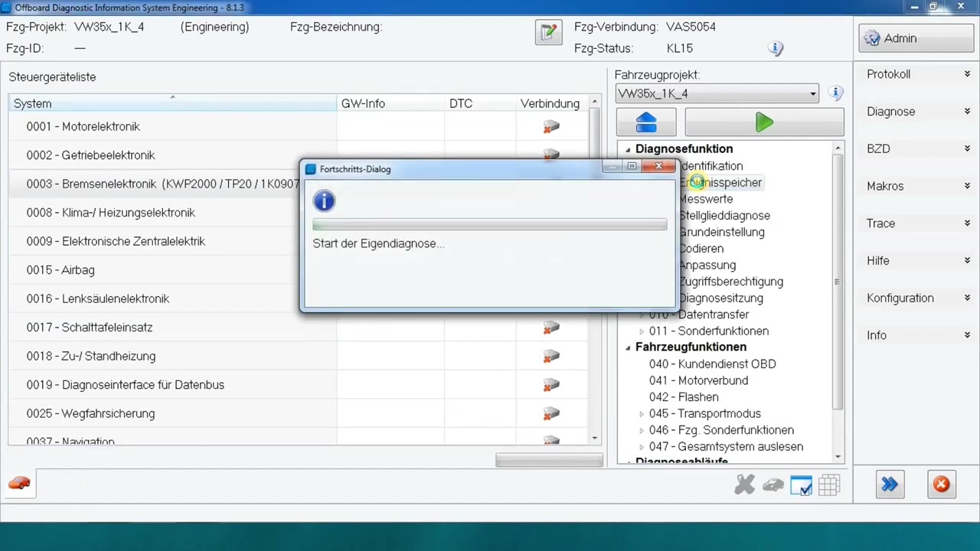Expand 047 - Gesamtsystem auslesen tree node
980x551 pixels.
tap(642, 447)
